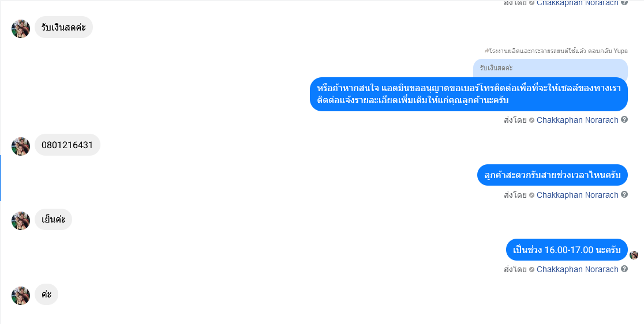Click the light-blue quoted รับเงินสดค่ะ reply preview

551,68
